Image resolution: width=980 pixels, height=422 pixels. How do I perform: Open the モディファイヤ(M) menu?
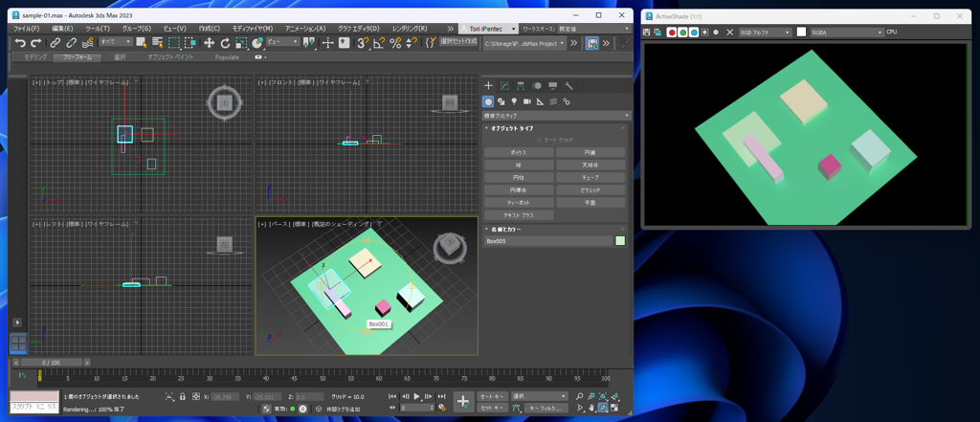[x=253, y=29]
